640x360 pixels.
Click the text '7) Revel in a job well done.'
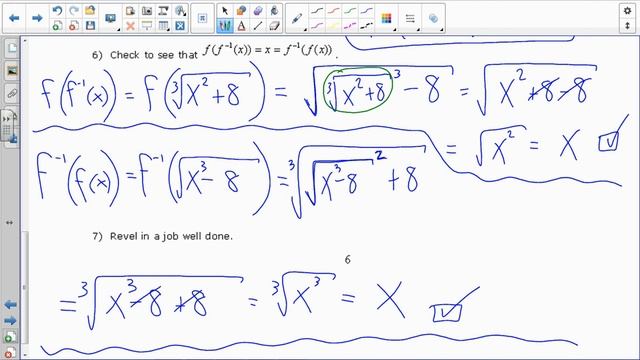pos(162,236)
